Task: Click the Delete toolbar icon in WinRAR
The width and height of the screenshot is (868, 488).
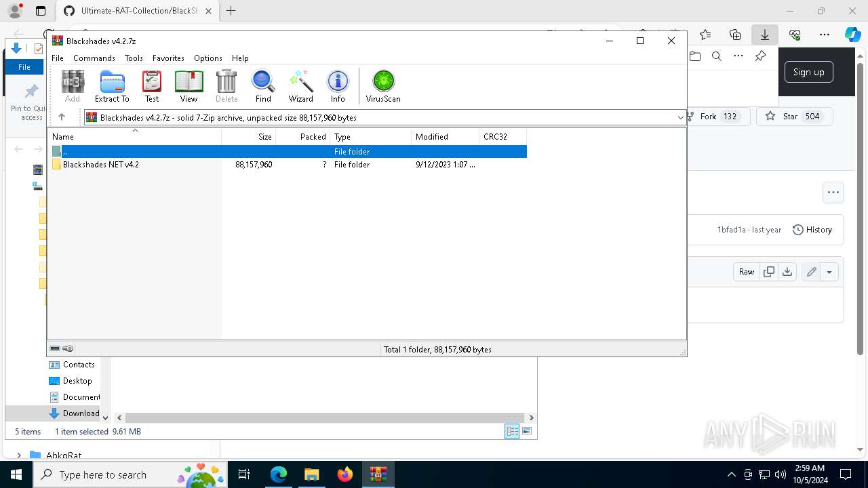Action: coord(226,87)
